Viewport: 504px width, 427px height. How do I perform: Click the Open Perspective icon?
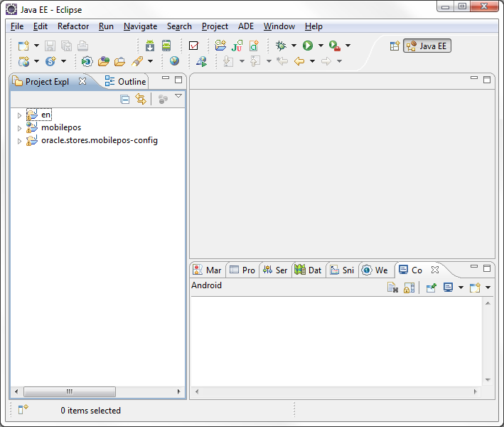click(395, 46)
